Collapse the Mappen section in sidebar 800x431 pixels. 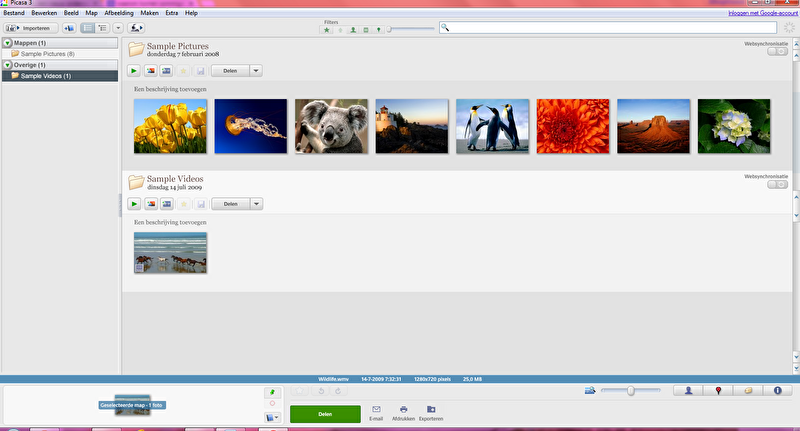[7, 43]
